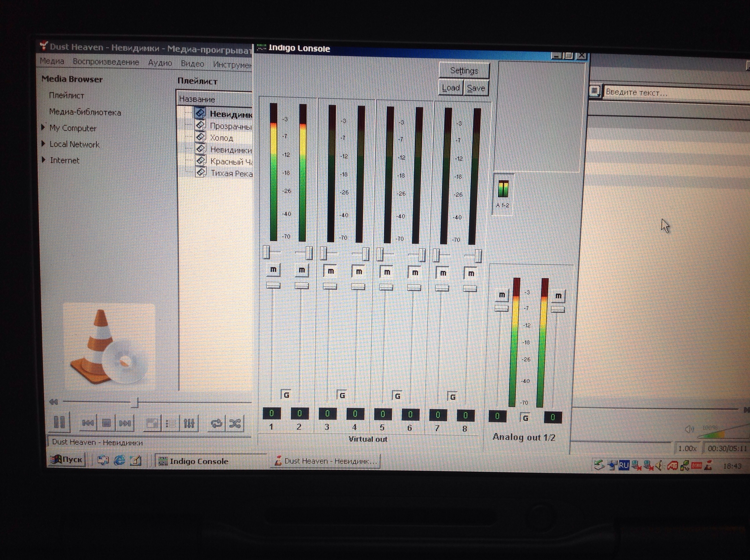This screenshot has width=750, height=560.
Task: Open the extended settings equalizer icon
Action: tap(189, 423)
